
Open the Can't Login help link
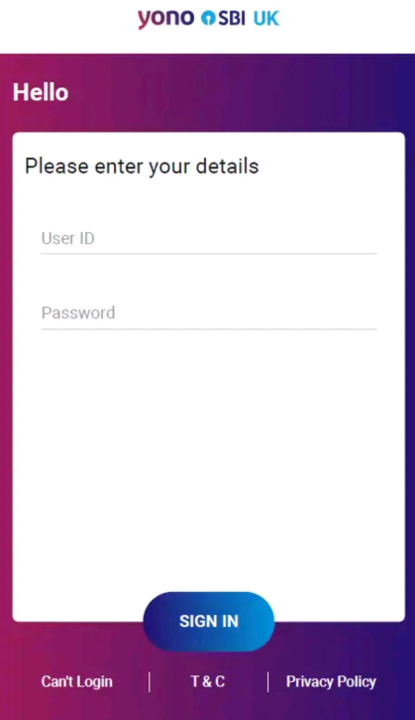(x=77, y=681)
